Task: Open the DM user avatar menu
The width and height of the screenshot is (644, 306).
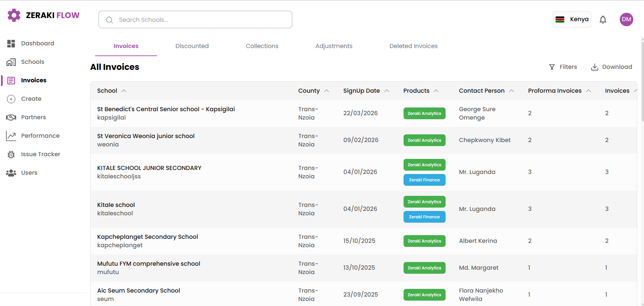Action: coord(627,19)
